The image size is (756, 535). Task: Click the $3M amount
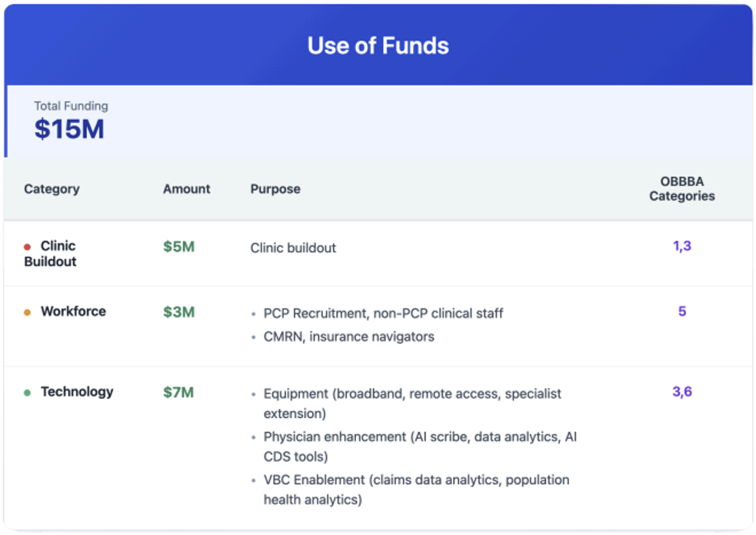click(x=178, y=313)
